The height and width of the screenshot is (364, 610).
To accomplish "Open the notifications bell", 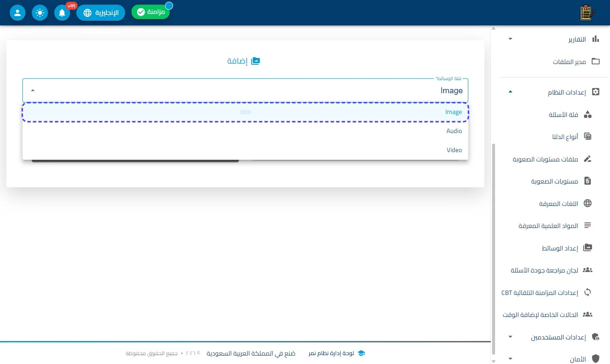I will (x=62, y=13).
